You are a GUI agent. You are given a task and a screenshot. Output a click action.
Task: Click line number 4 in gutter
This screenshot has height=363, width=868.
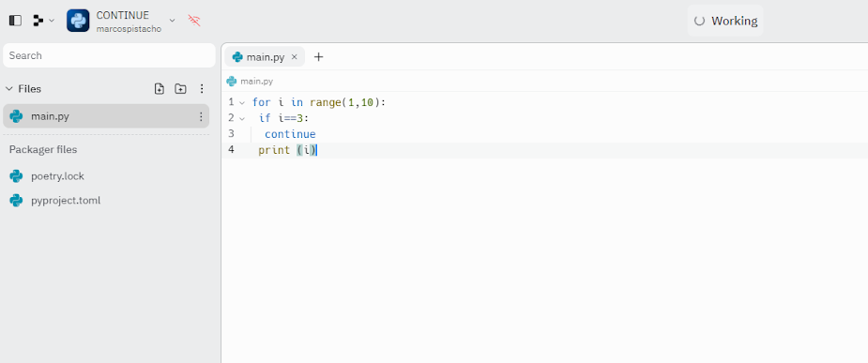pyautogui.click(x=231, y=149)
